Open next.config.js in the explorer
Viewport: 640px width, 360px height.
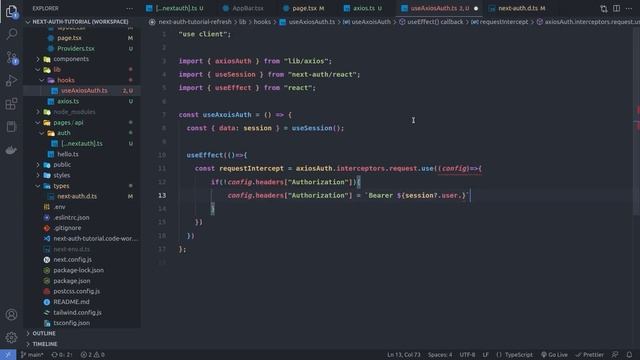tap(82, 260)
